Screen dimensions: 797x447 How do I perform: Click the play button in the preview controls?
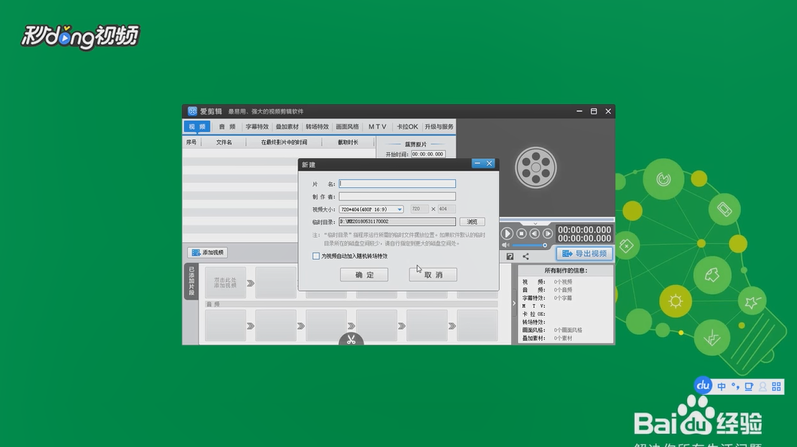pyautogui.click(x=507, y=233)
